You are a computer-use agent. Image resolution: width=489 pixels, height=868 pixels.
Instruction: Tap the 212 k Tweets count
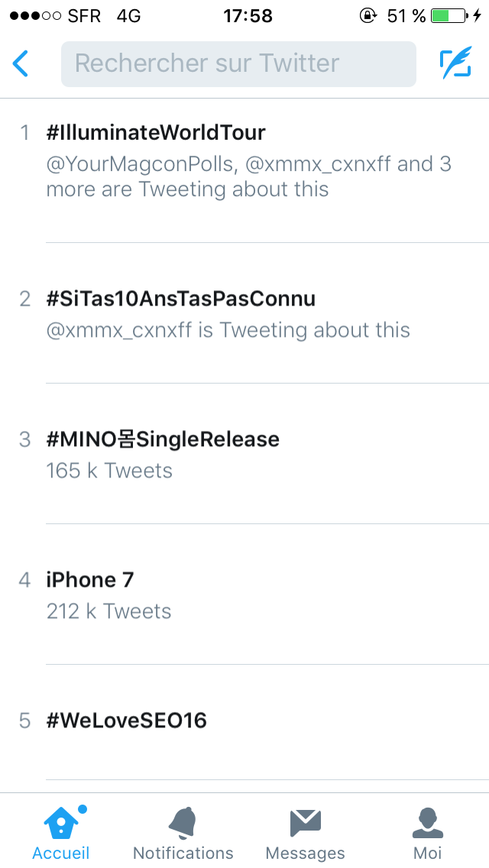pyautogui.click(x=108, y=611)
